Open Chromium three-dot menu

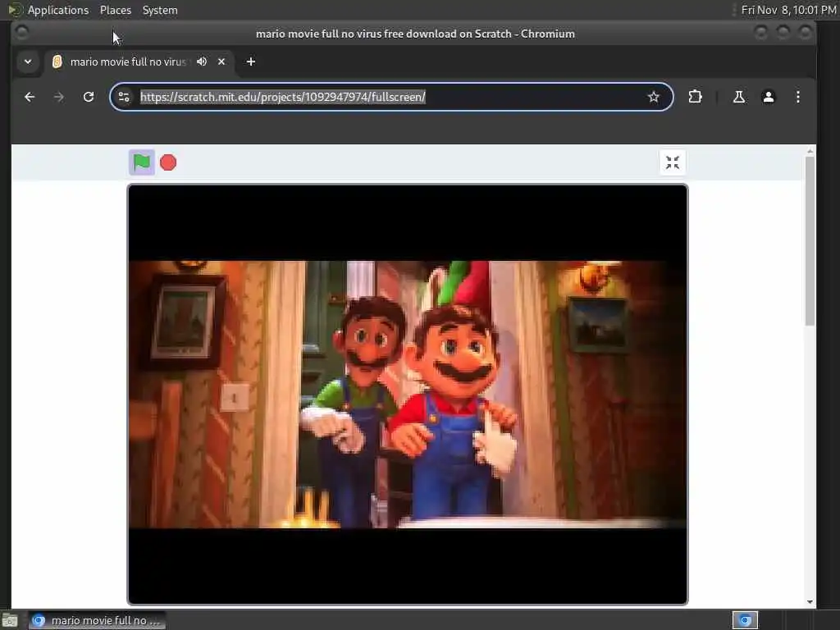(x=797, y=97)
